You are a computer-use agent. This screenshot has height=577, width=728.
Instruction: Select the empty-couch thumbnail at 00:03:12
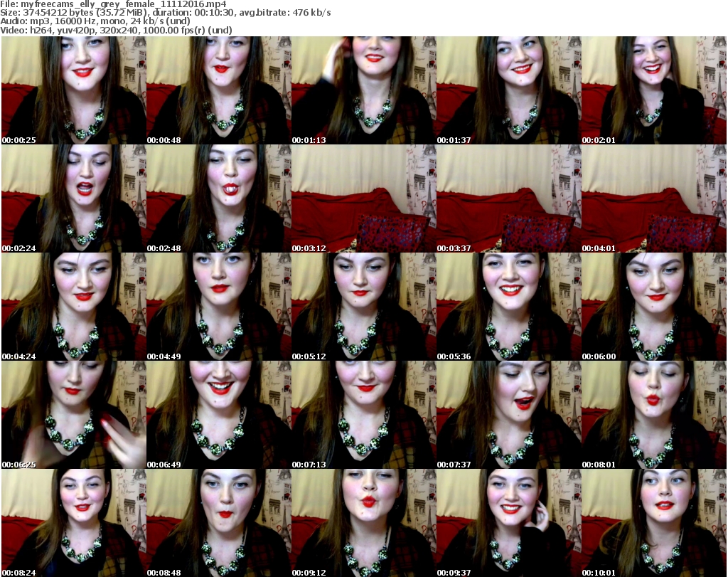363,198
